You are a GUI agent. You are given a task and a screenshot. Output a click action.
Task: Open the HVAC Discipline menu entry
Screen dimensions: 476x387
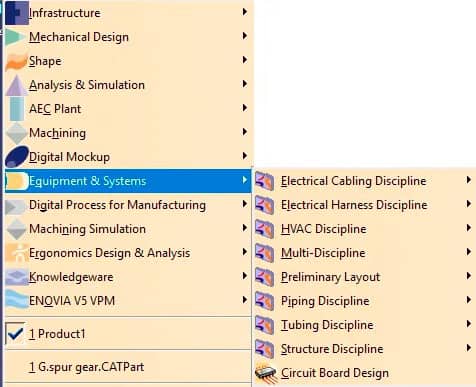coord(364,229)
